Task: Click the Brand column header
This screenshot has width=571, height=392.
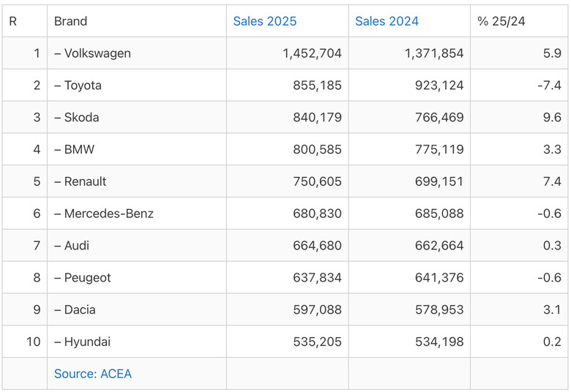Action: tap(71, 21)
